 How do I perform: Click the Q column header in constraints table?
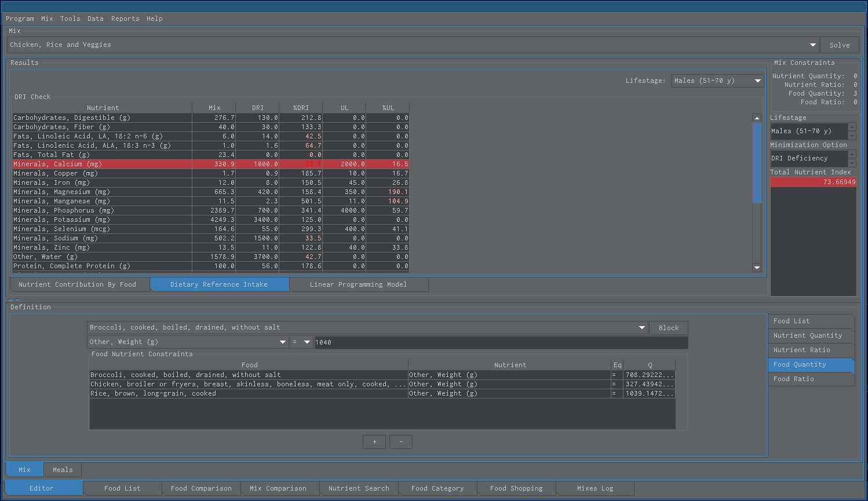(650, 365)
